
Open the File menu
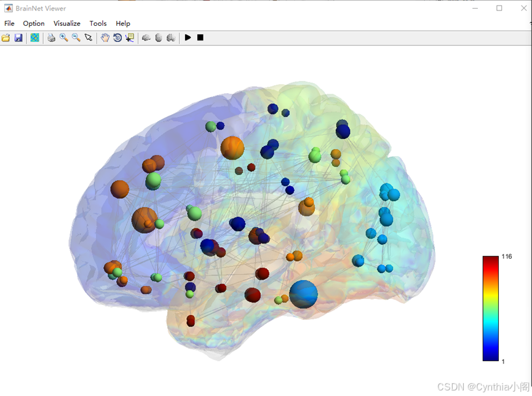point(9,23)
